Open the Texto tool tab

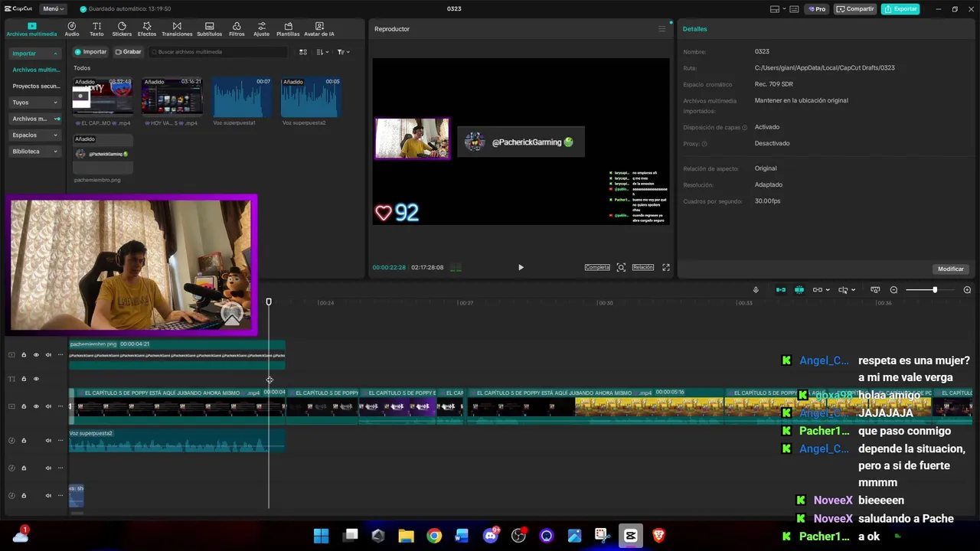coord(96,29)
